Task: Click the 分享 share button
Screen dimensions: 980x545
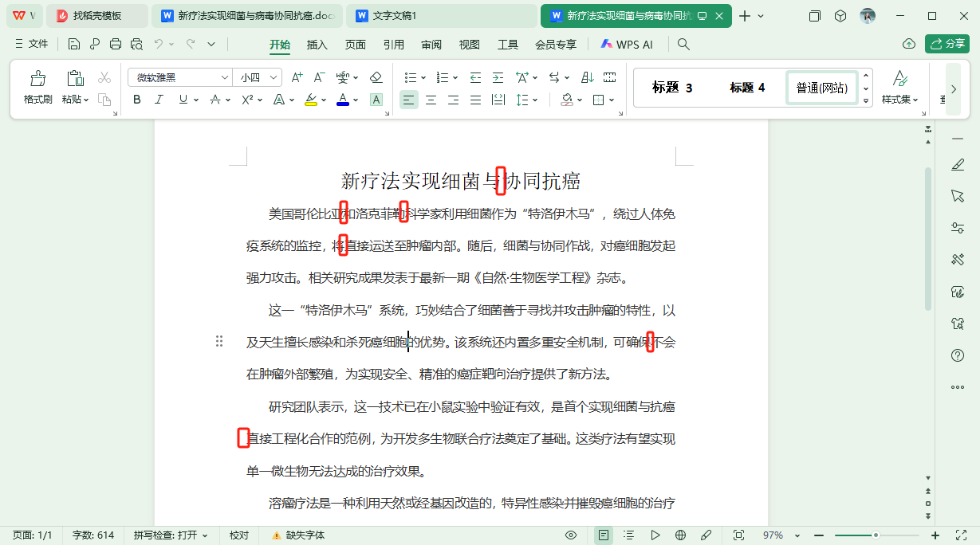Action: [947, 44]
